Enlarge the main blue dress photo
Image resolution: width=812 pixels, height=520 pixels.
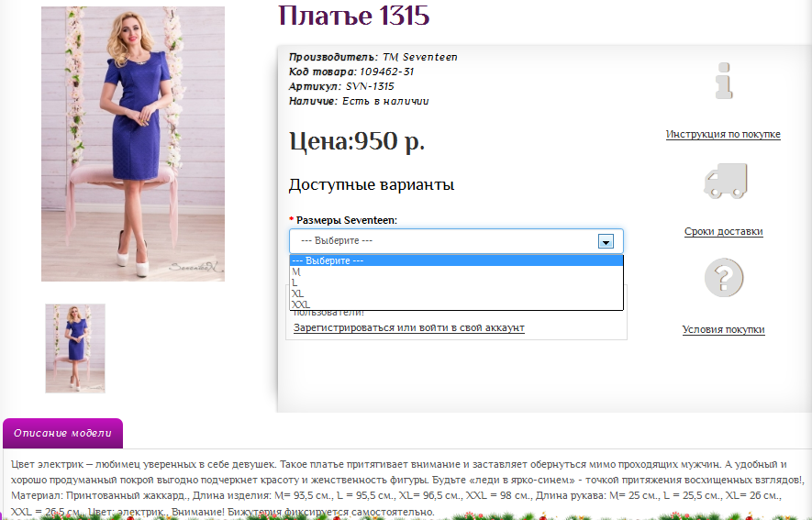coord(133,144)
